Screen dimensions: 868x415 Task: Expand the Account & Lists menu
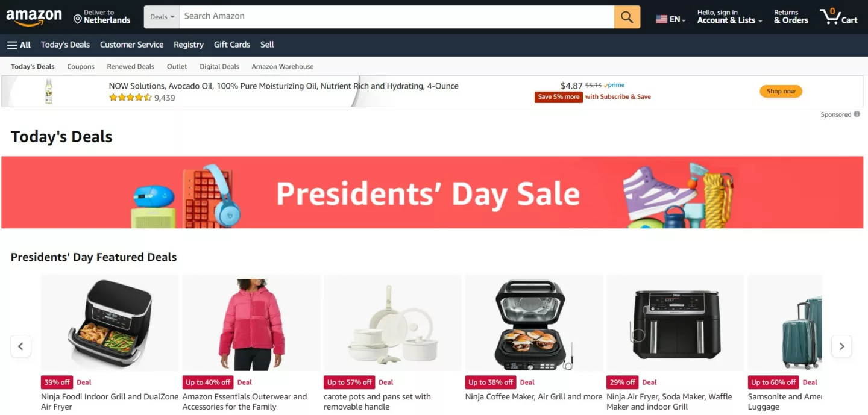pos(729,16)
